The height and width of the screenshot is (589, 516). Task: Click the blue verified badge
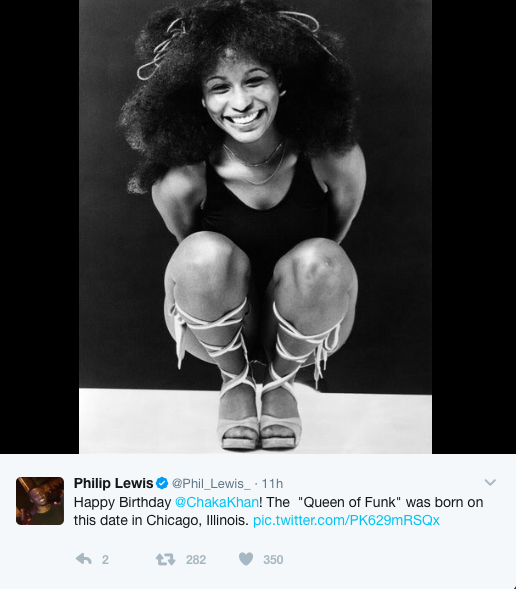(x=162, y=483)
